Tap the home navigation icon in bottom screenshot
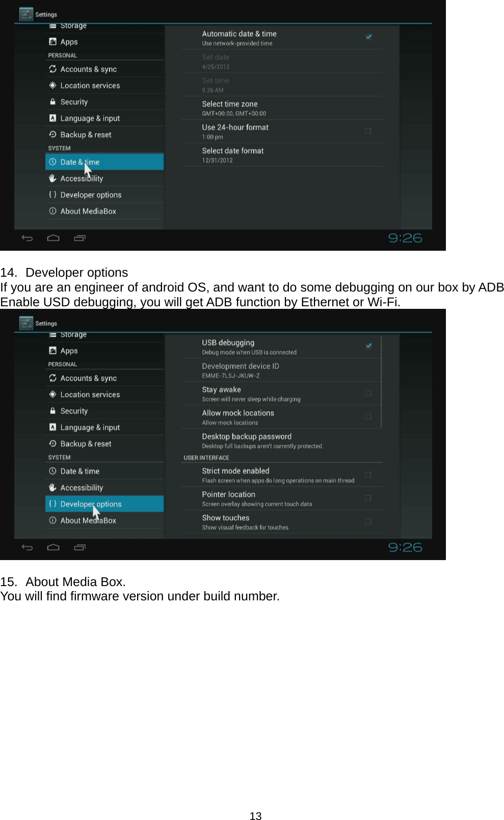The height and width of the screenshot is (820, 504). point(54,547)
